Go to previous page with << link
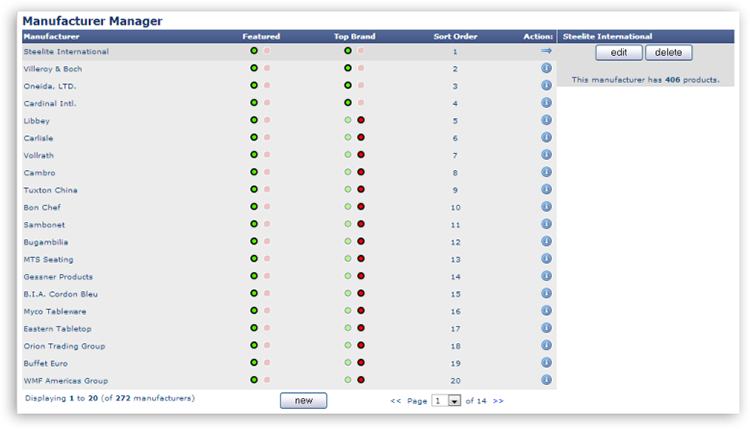 coord(396,401)
